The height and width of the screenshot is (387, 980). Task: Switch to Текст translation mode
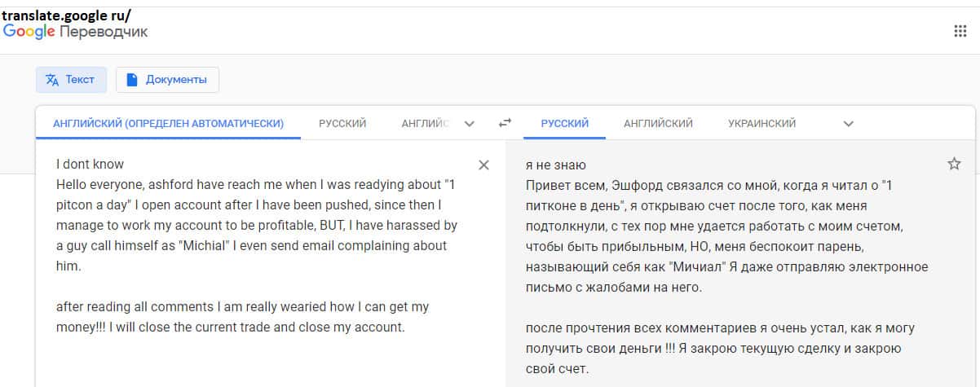pyautogui.click(x=71, y=80)
